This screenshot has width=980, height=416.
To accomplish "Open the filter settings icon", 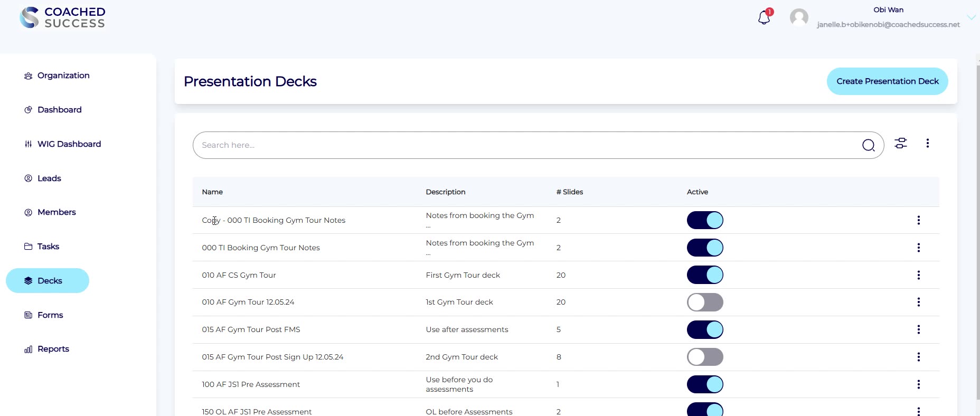I will point(901,143).
